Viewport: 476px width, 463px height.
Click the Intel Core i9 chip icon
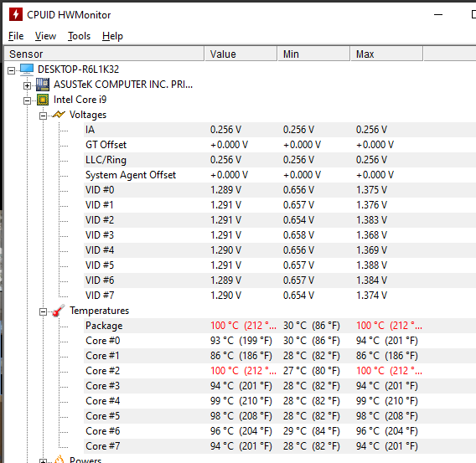(x=43, y=100)
